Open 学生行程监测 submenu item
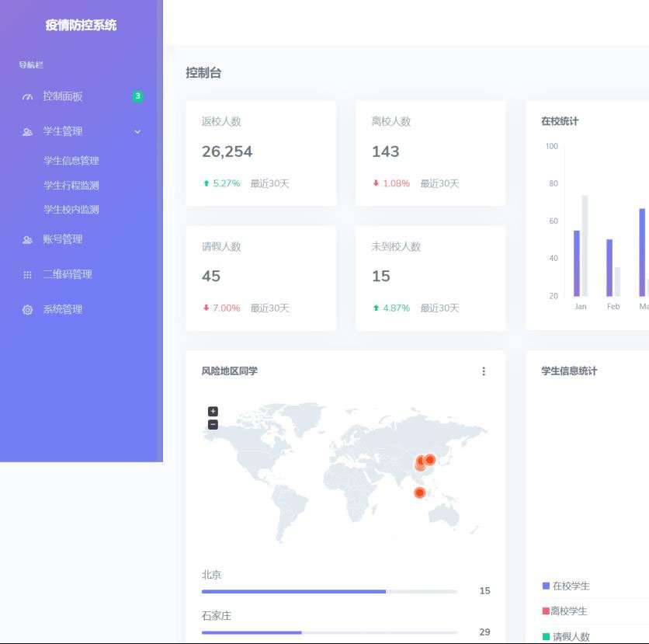The height and width of the screenshot is (644, 649). [x=71, y=185]
